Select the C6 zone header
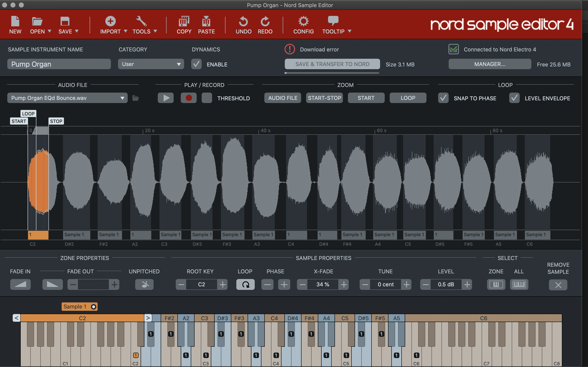The width and height of the screenshot is (588, 367). pyautogui.click(x=483, y=318)
